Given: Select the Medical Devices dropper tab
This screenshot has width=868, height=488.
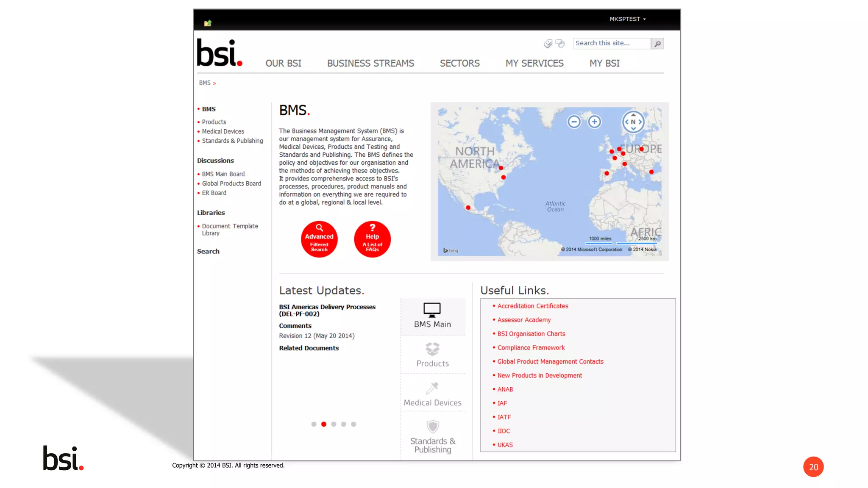Looking at the screenshot, I should point(433,394).
